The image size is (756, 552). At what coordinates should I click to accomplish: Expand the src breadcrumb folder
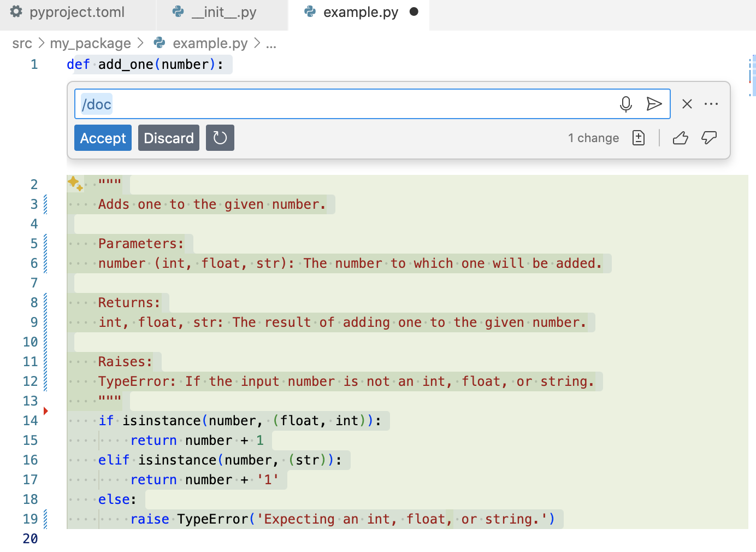point(22,43)
